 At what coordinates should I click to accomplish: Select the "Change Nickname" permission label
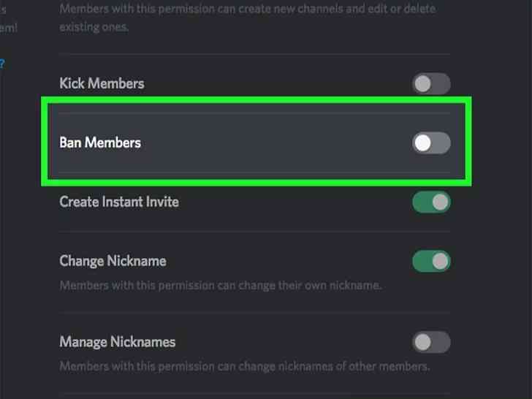point(113,261)
